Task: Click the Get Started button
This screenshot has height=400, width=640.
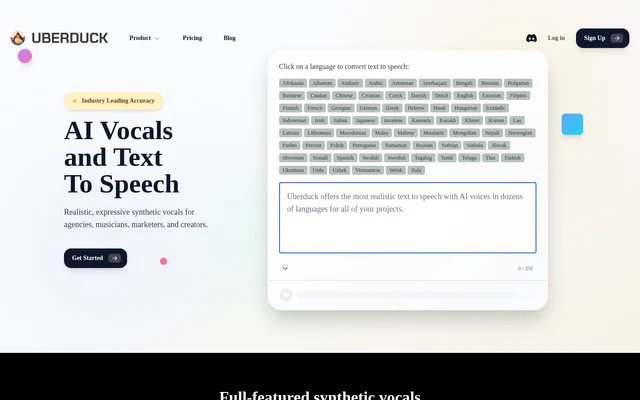Action: [95, 258]
